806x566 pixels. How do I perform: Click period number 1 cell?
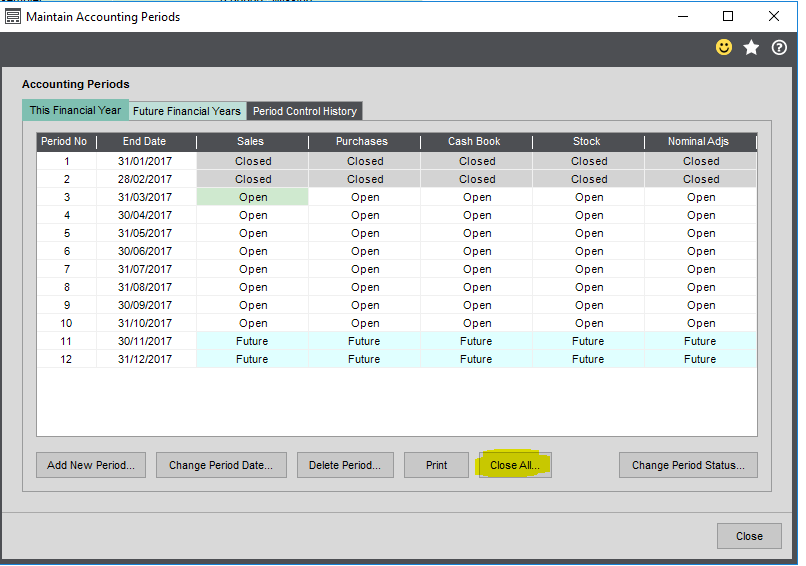pyautogui.click(x=66, y=161)
